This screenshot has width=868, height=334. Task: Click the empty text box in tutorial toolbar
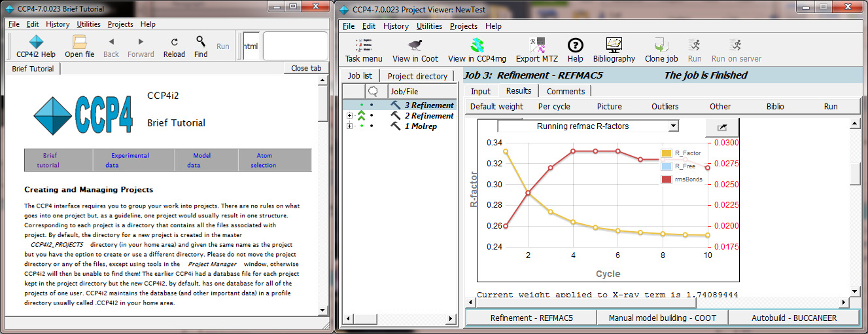pos(295,46)
